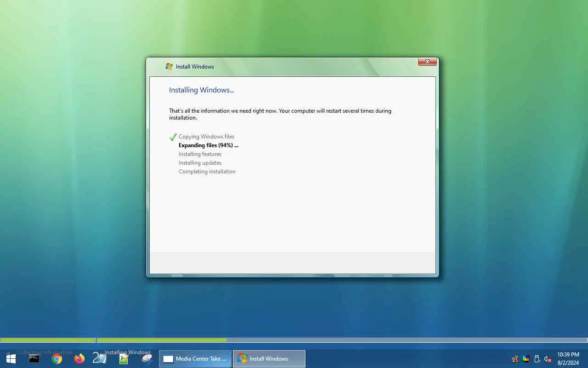588x368 pixels.
Task: Close the Install Windows dialog
Action: (x=427, y=62)
